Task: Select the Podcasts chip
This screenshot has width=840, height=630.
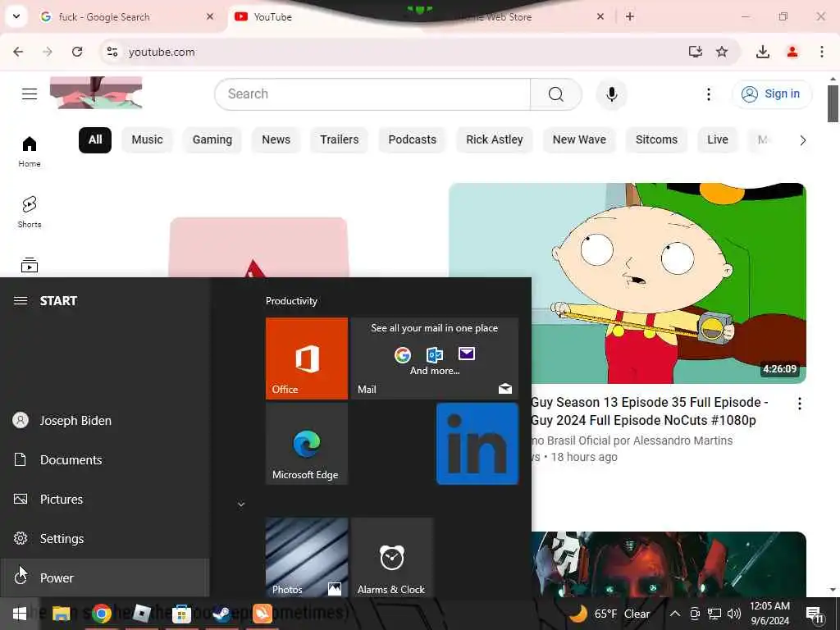Action: 412,139
